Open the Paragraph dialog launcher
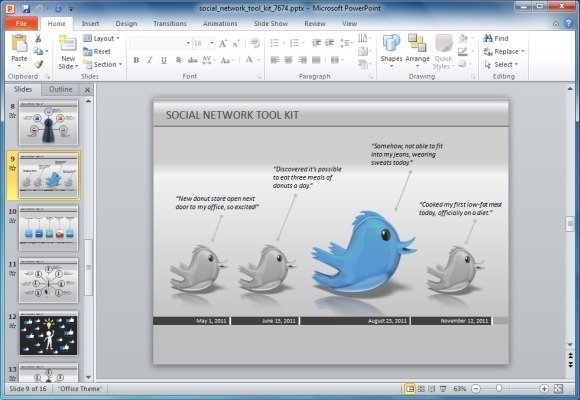The height and width of the screenshot is (400, 580). click(371, 77)
